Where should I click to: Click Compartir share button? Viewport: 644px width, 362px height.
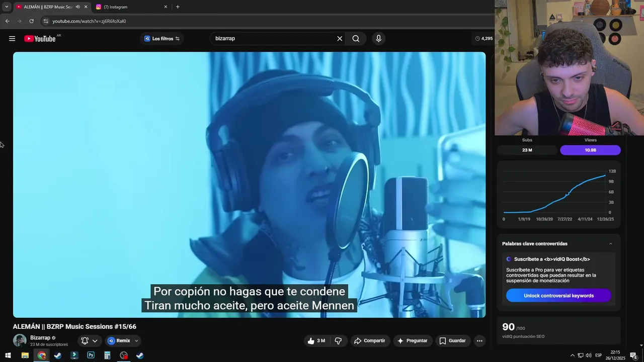[x=370, y=341]
